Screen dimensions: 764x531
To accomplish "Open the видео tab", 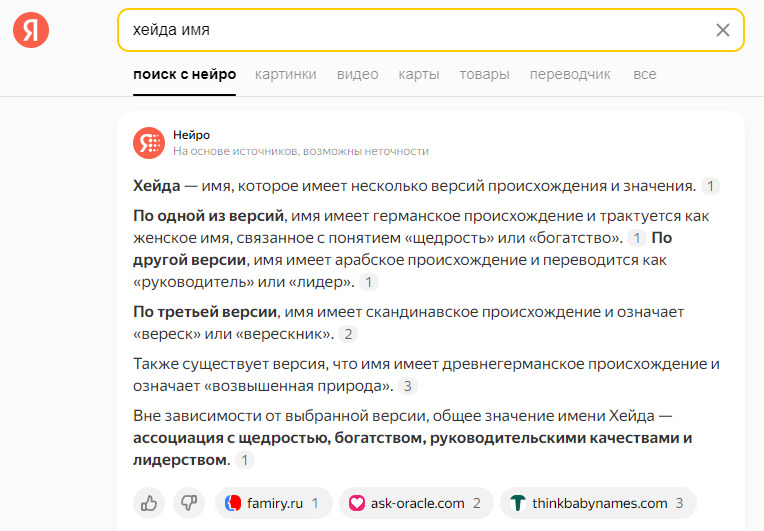I will [x=357, y=74].
